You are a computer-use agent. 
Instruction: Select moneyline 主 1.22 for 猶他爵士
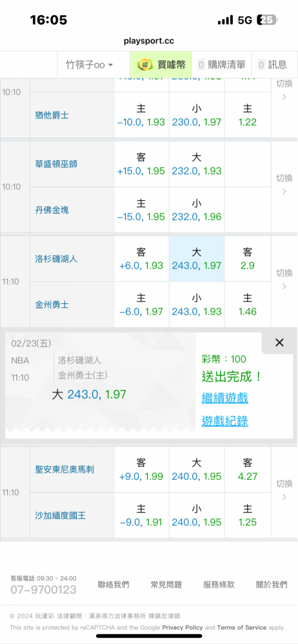pyautogui.click(x=248, y=115)
